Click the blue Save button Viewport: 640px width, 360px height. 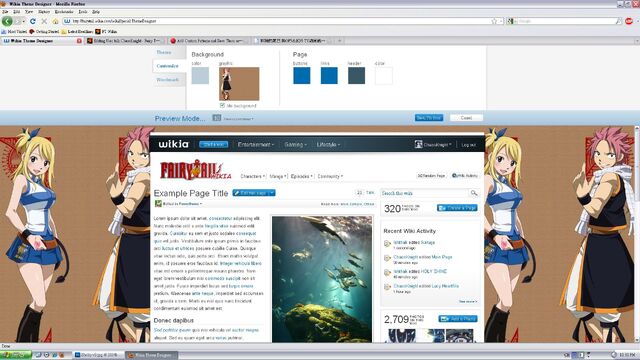click(x=429, y=118)
